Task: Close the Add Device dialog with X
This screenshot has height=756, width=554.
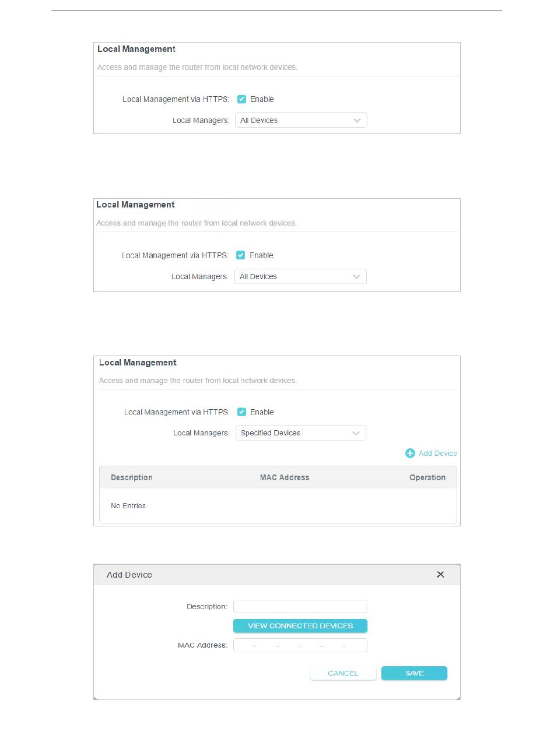Action: (440, 575)
